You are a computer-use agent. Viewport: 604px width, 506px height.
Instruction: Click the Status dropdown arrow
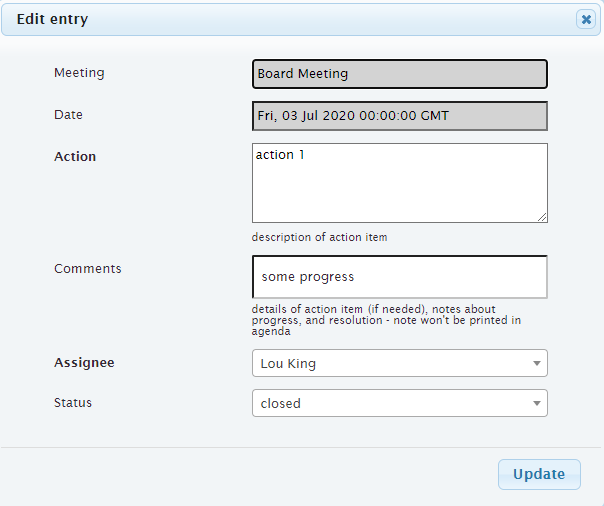coord(537,403)
